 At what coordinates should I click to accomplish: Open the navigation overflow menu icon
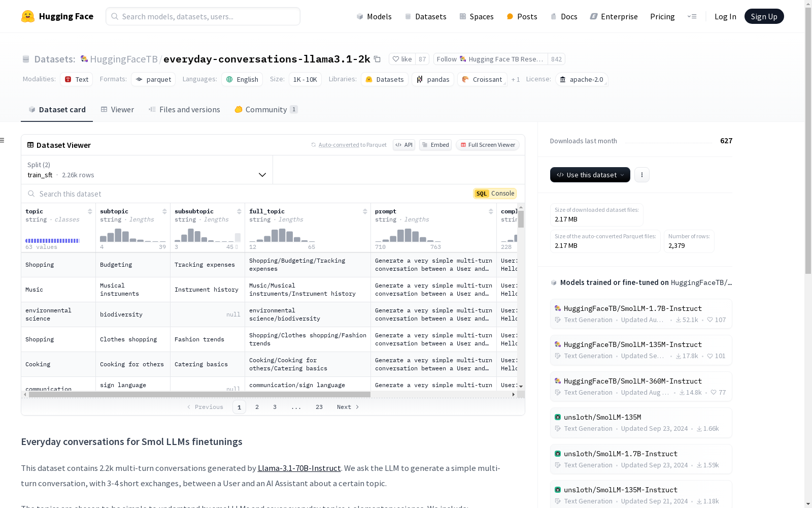[x=692, y=16]
